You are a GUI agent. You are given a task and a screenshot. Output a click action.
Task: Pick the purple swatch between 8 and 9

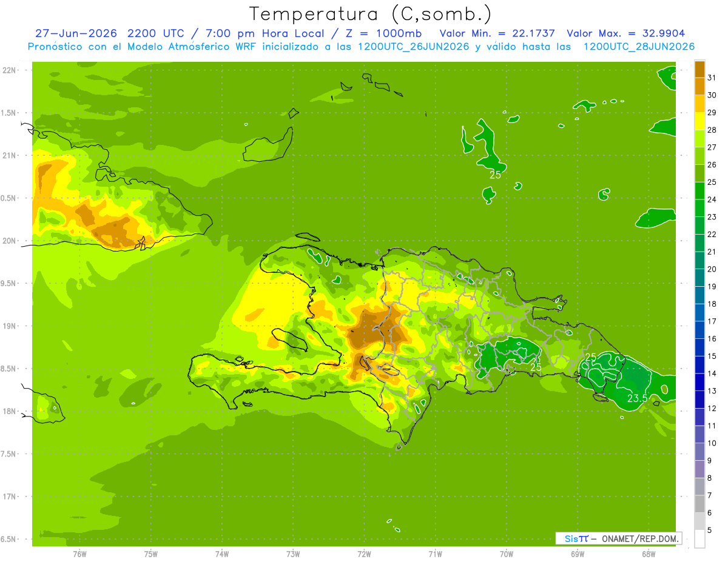tap(699, 469)
